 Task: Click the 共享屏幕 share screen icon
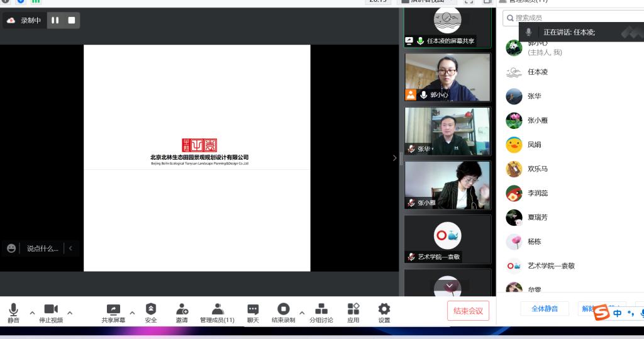[x=113, y=312]
